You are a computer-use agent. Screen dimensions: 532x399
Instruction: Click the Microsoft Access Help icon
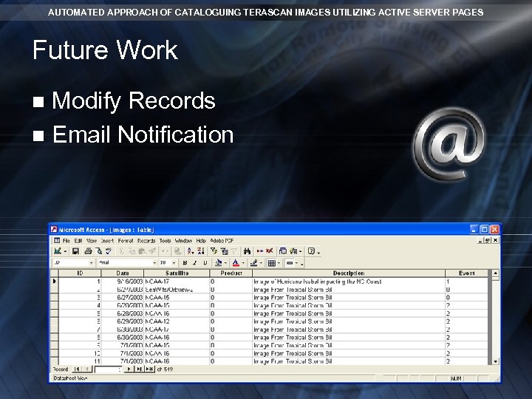pyautogui.click(x=311, y=251)
